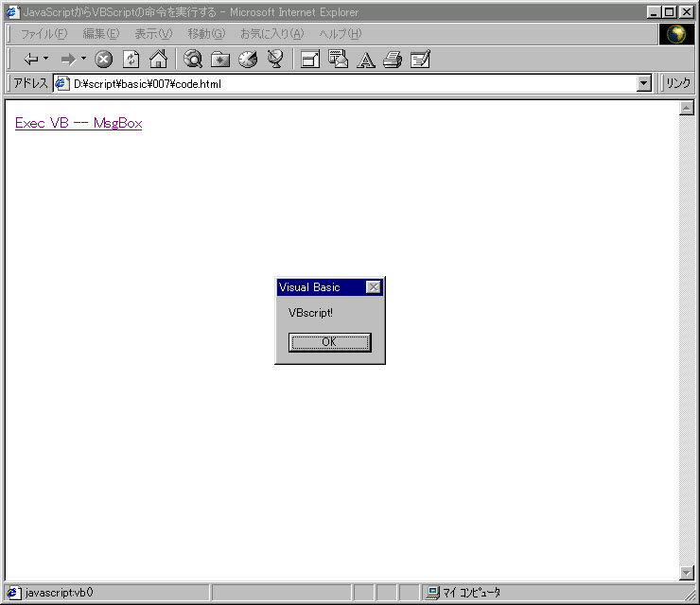Image resolution: width=700 pixels, height=605 pixels.
Task: Toggle the Fullscreen toolbar icon
Action: coord(310,59)
